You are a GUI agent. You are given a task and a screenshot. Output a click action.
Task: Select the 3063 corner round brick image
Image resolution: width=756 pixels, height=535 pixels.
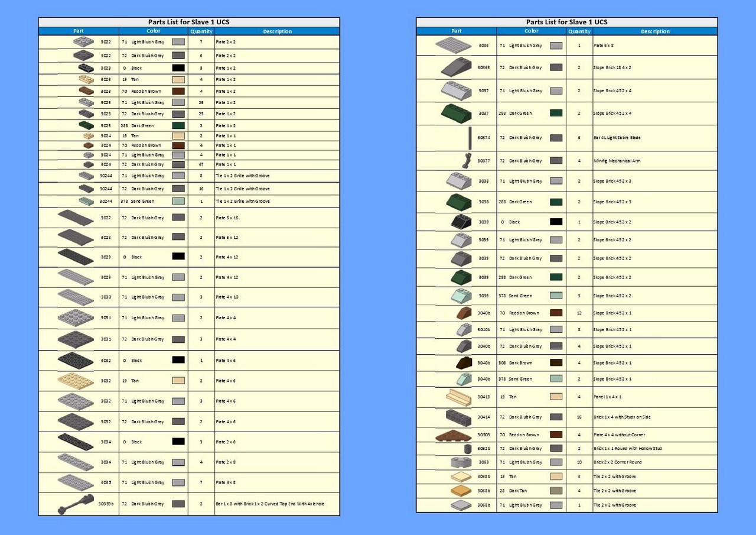pyautogui.click(x=461, y=462)
